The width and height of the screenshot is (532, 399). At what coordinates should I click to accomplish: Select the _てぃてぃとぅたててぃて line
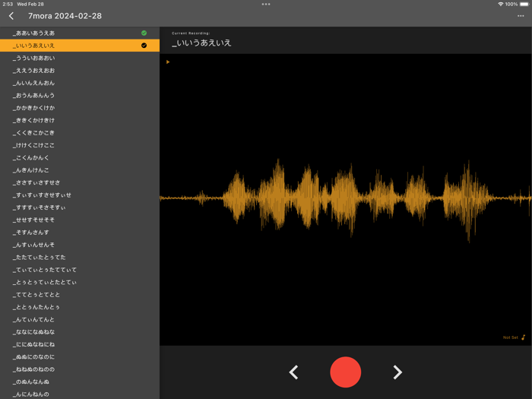pos(80,270)
